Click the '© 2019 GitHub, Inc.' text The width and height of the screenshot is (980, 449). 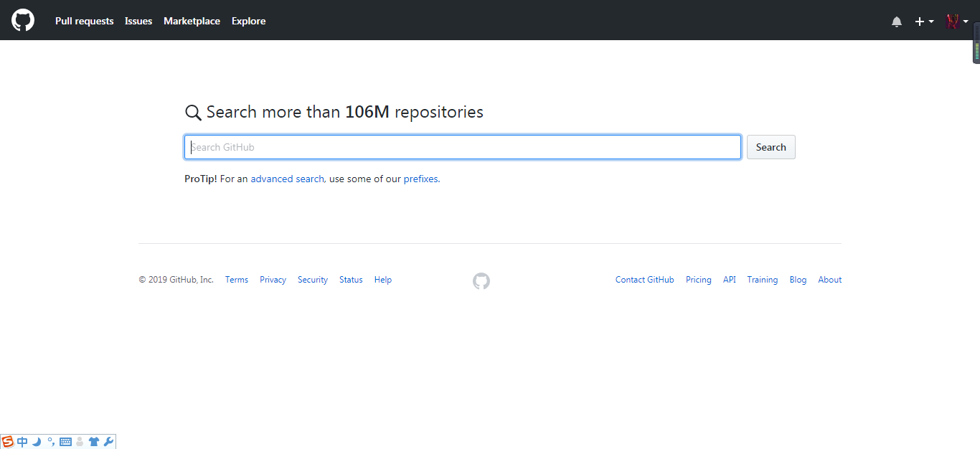(176, 280)
